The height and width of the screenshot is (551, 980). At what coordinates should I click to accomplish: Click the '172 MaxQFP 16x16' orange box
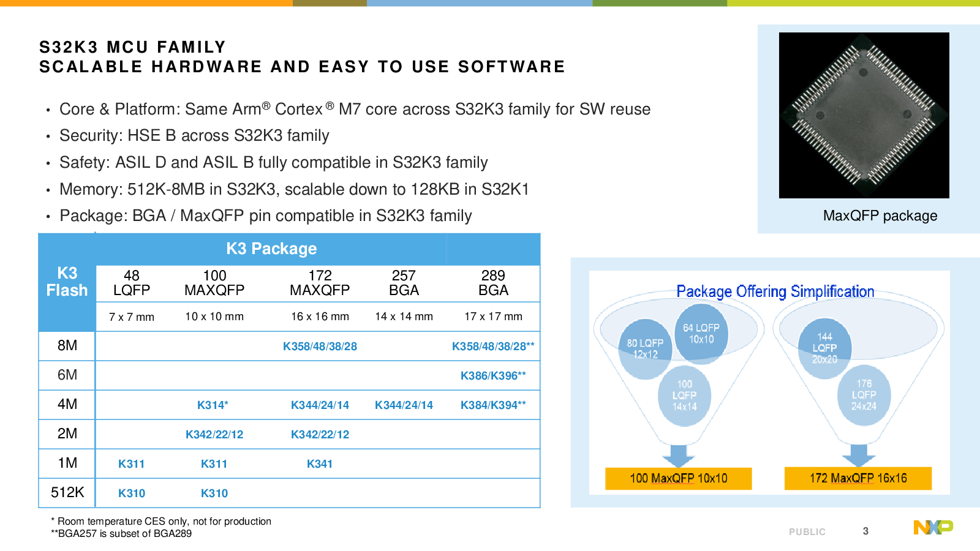(x=858, y=478)
